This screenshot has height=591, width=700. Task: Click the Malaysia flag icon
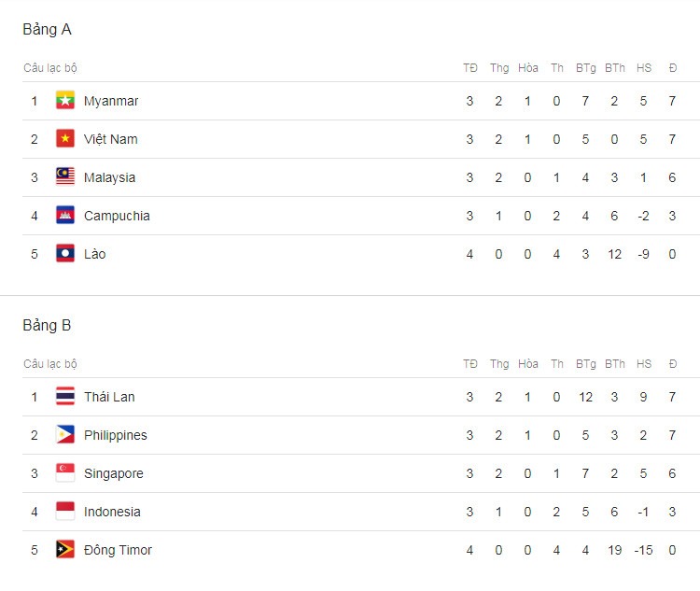(65, 176)
